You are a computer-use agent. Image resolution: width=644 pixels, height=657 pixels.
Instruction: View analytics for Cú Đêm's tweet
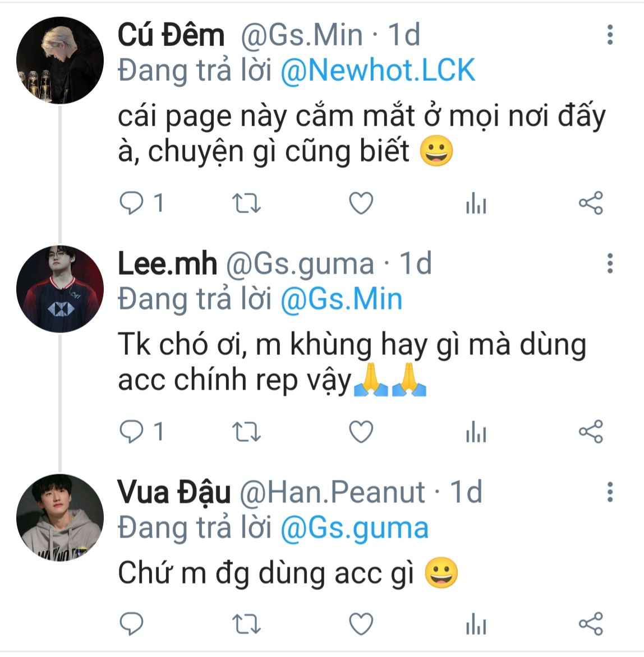(476, 204)
